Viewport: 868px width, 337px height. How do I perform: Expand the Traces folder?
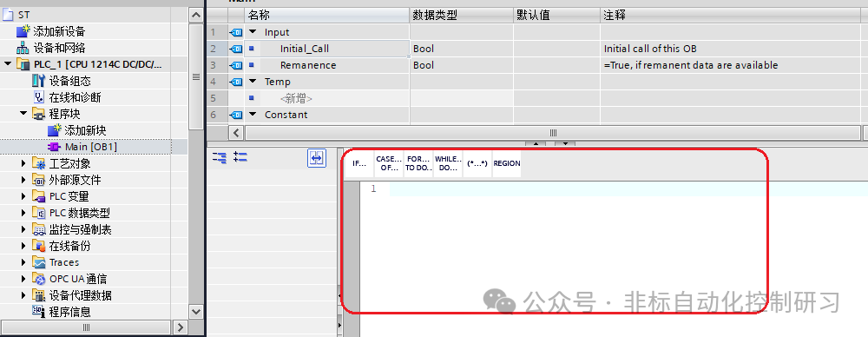pos(23,262)
